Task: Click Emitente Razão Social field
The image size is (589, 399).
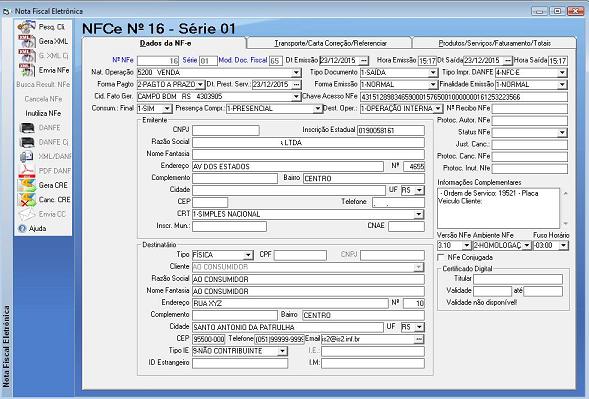Action: [x=308, y=142]
